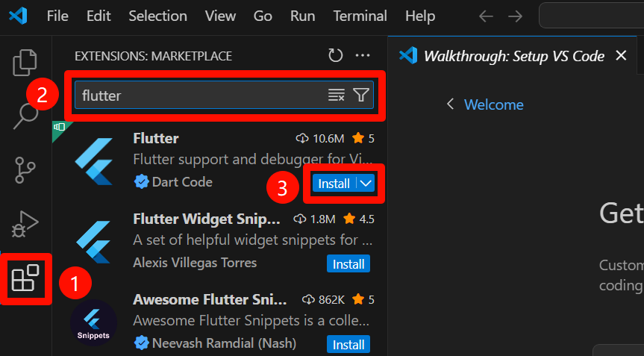Expand the Flutter Install dropdown arrow
This screenshot has width=644, height=356.
365,184
